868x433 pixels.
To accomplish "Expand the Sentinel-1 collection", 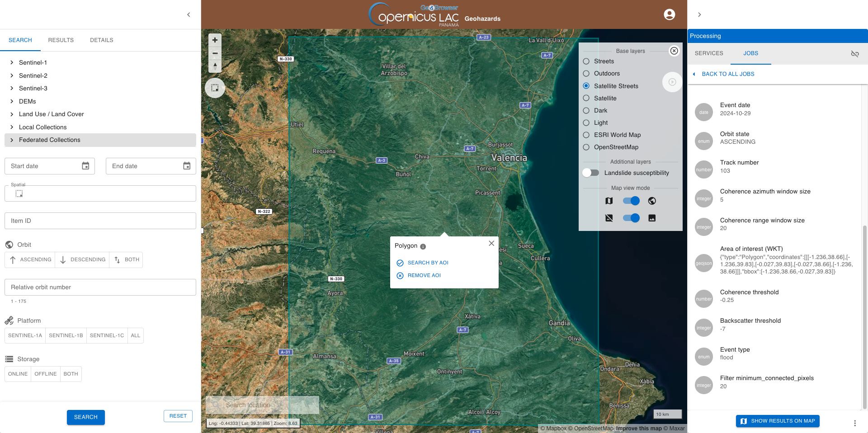I will 12,62.
